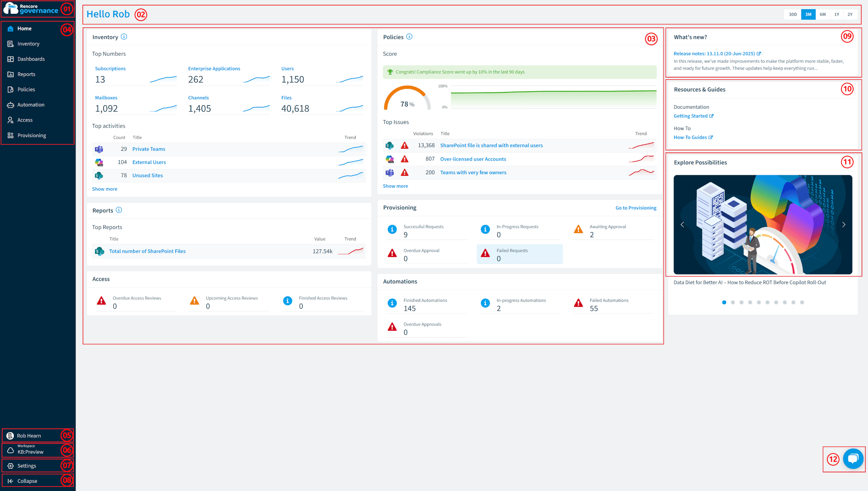Click the Rencore governance logo
Viewport: 868px width, 491px height.
click(x=31, y=9)
